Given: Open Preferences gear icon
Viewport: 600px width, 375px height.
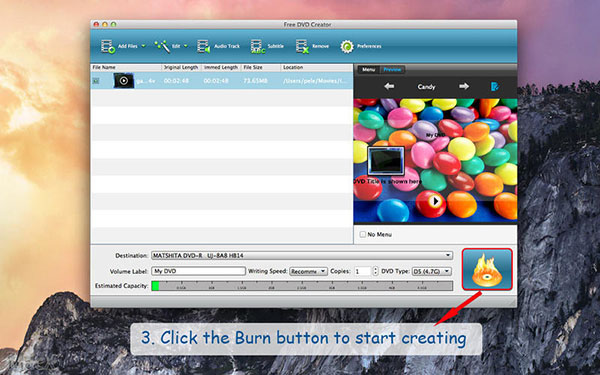Looking at the screenshot, I should [347, 46].
